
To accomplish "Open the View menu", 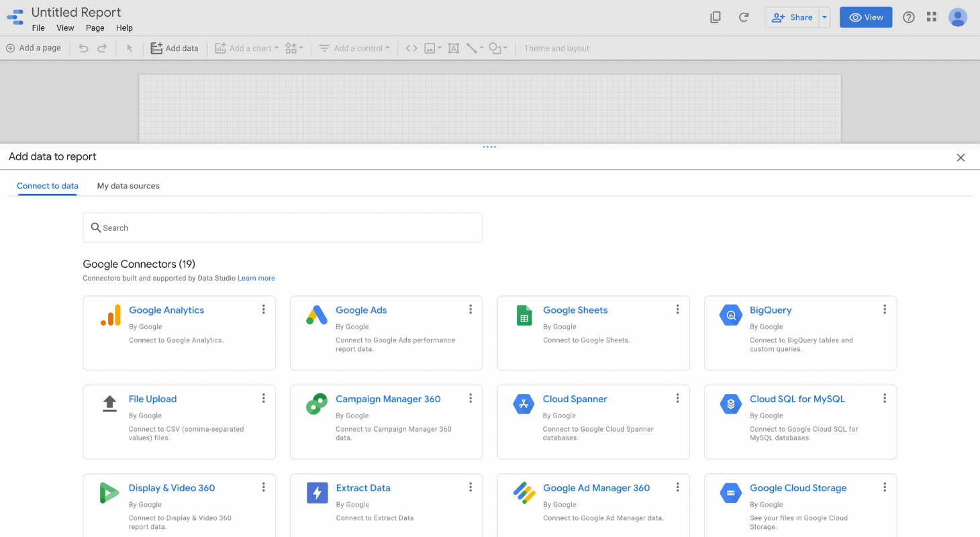I will tap(65, 28).
